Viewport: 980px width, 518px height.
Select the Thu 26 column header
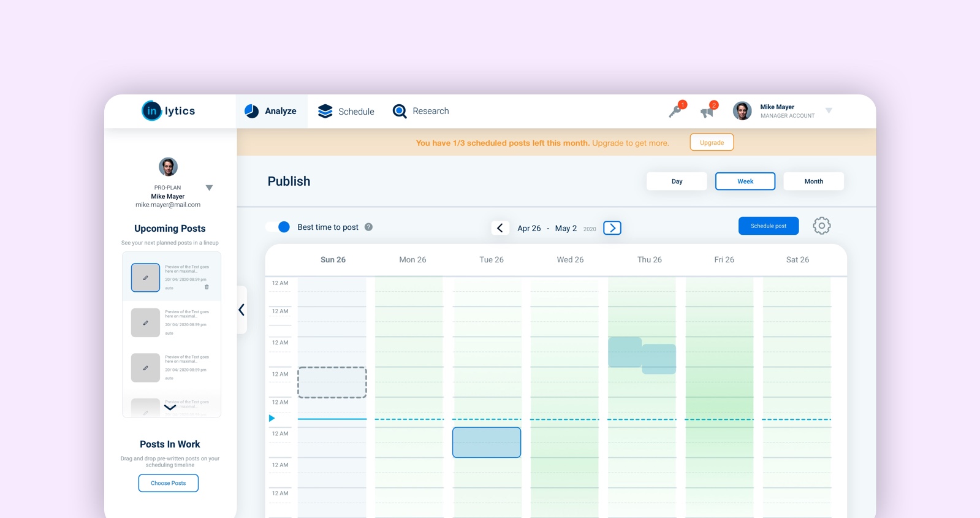coord(650,260)
